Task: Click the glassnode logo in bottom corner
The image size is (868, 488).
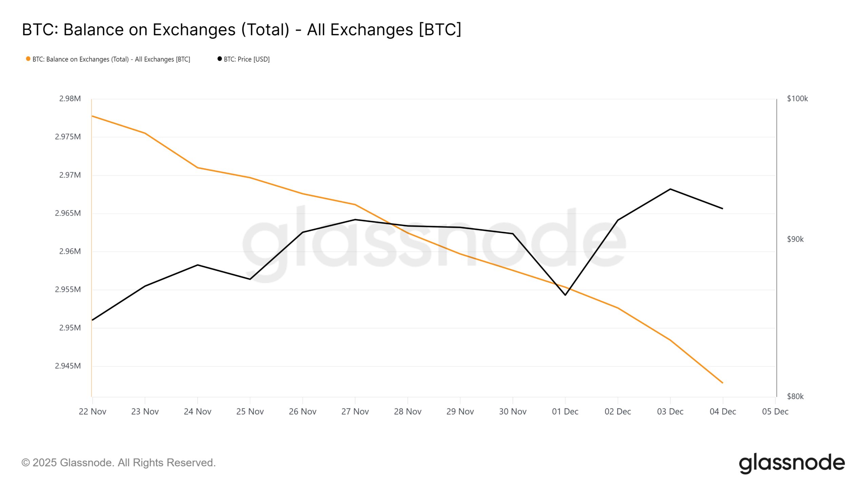Action: [x=792, y=463]
